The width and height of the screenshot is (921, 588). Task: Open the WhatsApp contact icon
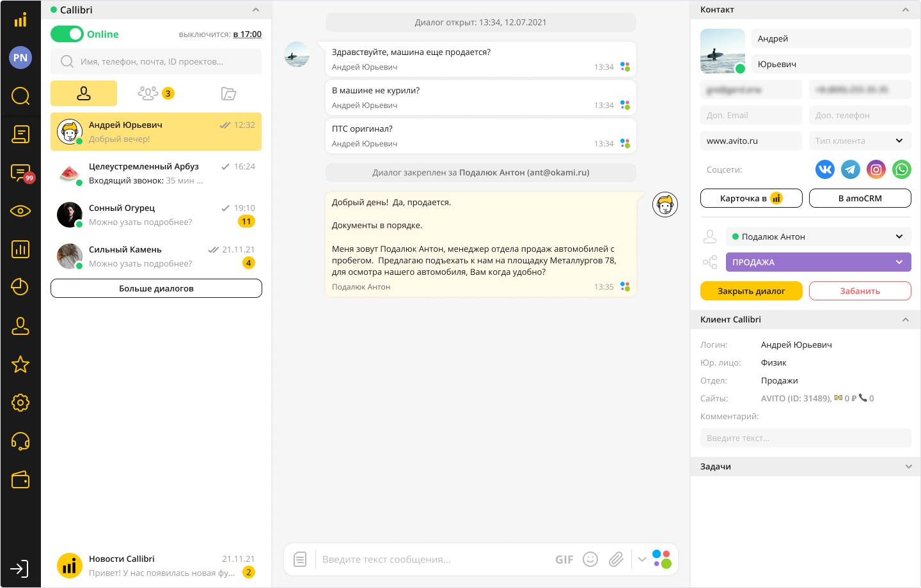pos(901,169)
